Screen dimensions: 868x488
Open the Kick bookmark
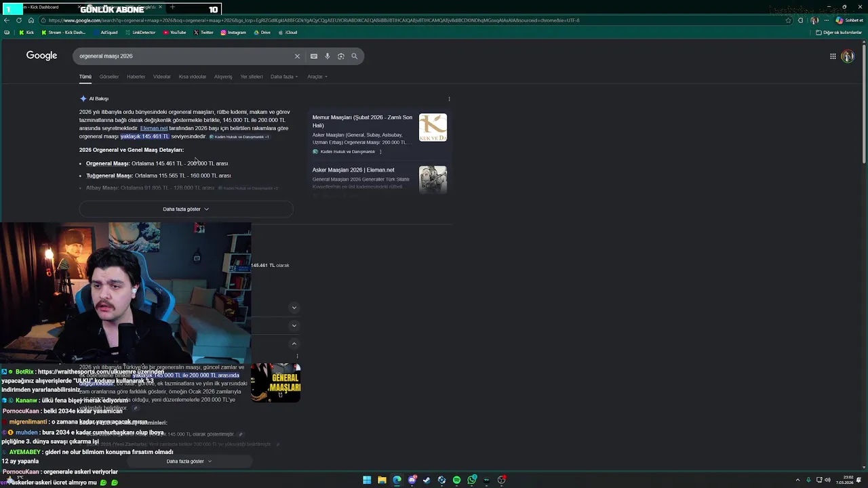coord(26,32)
